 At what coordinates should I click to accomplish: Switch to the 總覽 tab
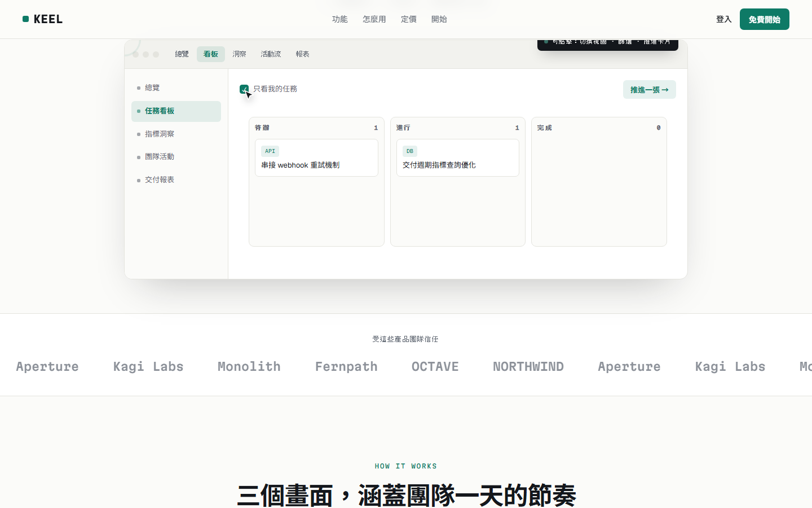pos(182,54)
